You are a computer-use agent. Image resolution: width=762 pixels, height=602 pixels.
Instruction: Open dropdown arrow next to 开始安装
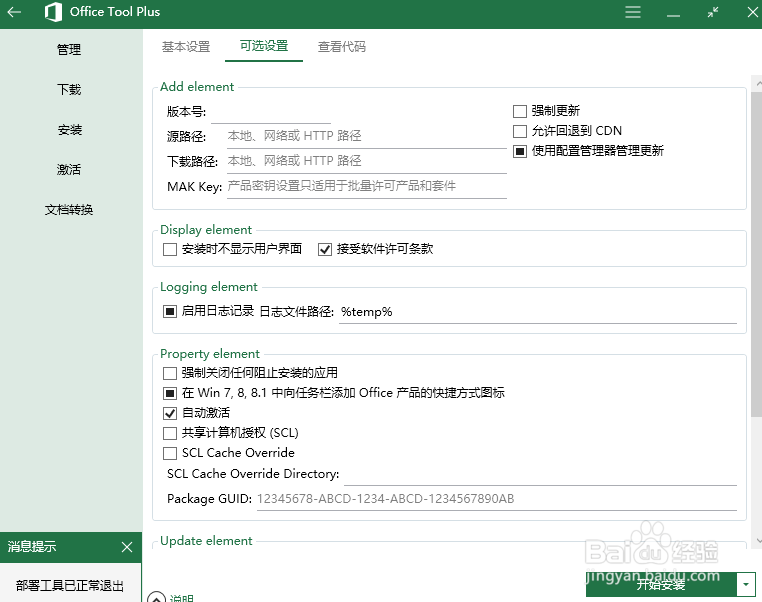(746, 585)
